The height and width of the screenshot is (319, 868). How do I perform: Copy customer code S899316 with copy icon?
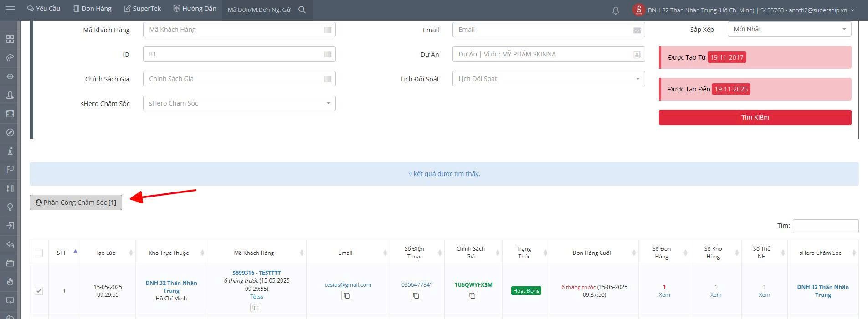click(x=256, y=308)
